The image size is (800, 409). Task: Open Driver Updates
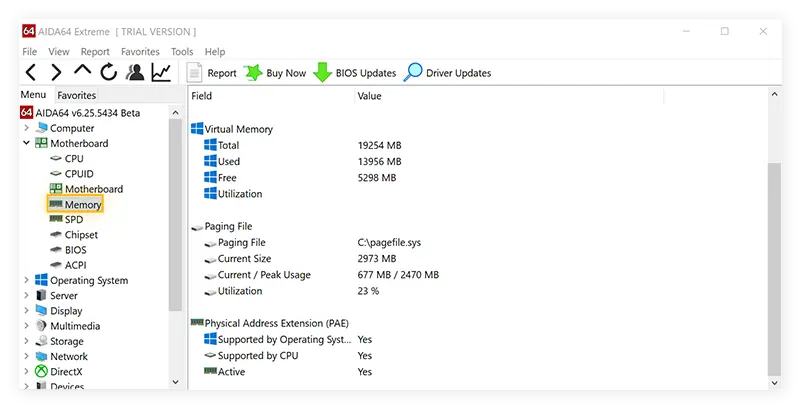(x=447, y=73)
